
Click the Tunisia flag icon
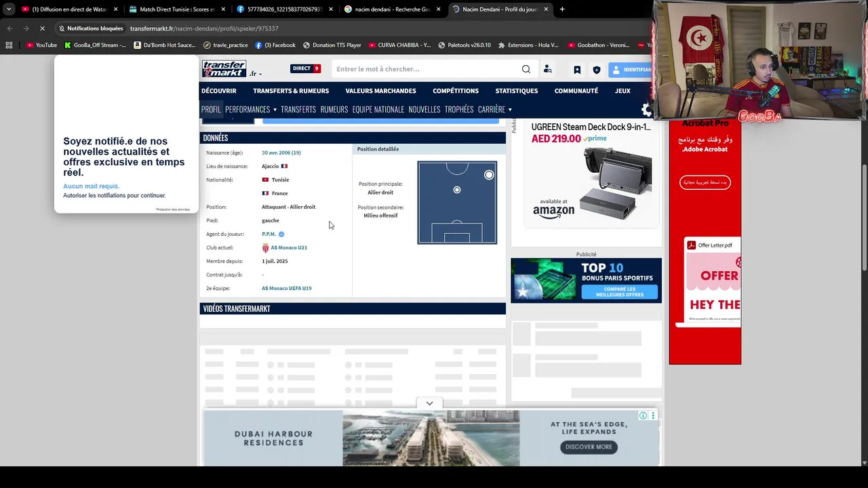[x=265, y=180]
